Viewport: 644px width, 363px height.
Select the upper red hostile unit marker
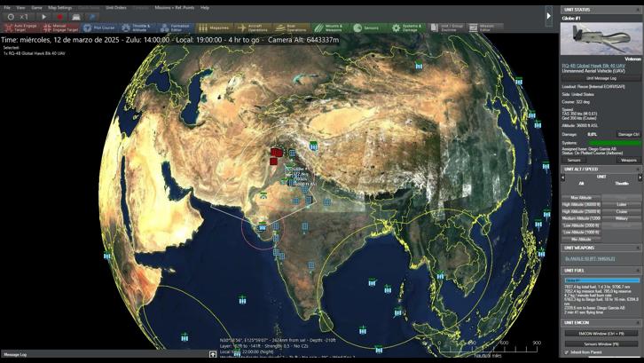coord(277,153)
